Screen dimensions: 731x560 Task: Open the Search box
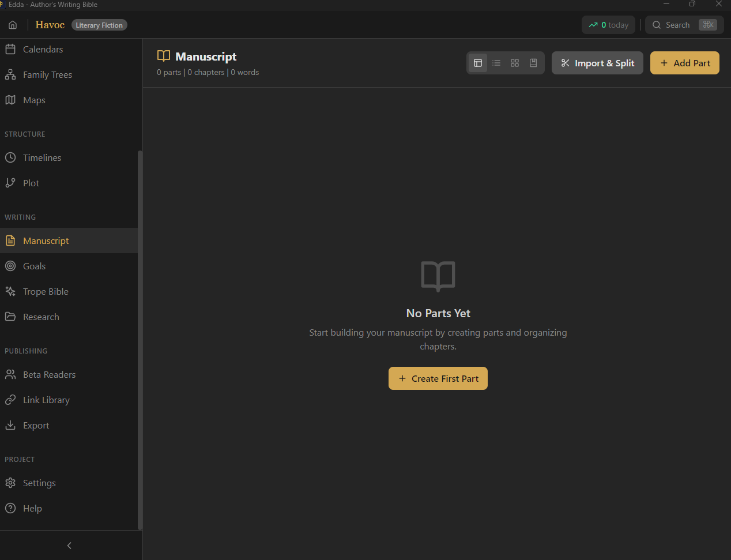point(684,25)
